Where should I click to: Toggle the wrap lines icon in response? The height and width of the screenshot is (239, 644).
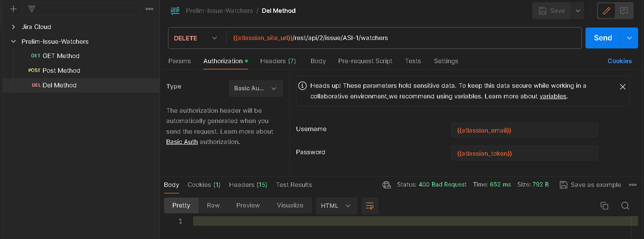click(x=370, y=206)
